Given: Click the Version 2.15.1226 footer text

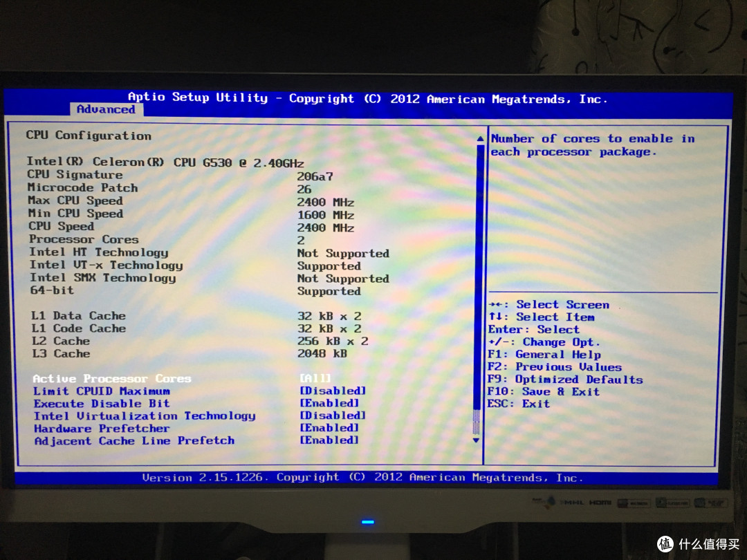Looking at the screenshot, I should click(362, 478).
